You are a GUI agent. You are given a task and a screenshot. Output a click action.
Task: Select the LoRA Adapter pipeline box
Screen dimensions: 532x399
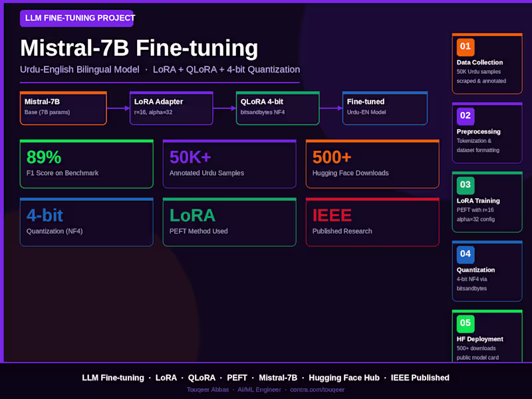pyautogui.click(x=172, y=108)
